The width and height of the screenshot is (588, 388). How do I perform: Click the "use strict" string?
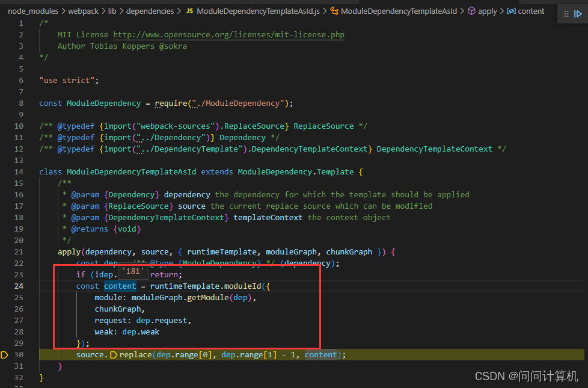[67, 80]
